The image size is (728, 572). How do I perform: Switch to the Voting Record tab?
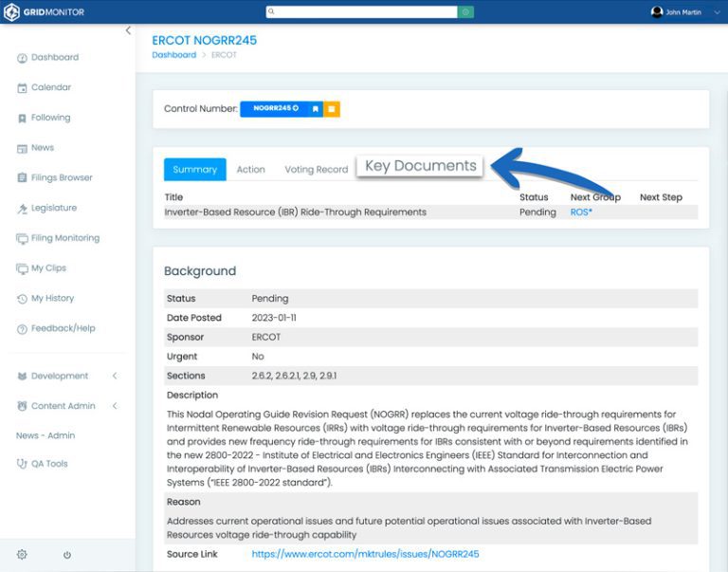click(x=317, y=170)
